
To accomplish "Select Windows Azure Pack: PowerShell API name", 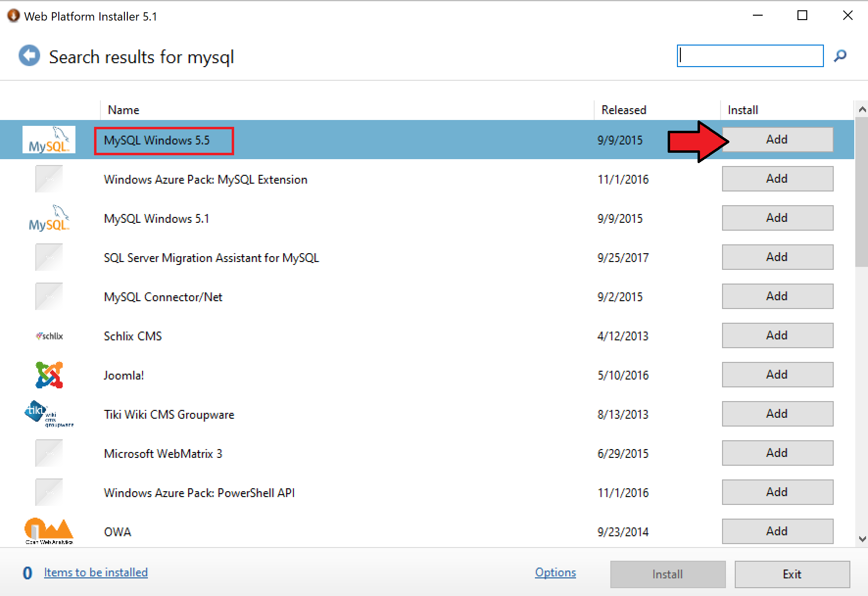I will tap(199, 493).
